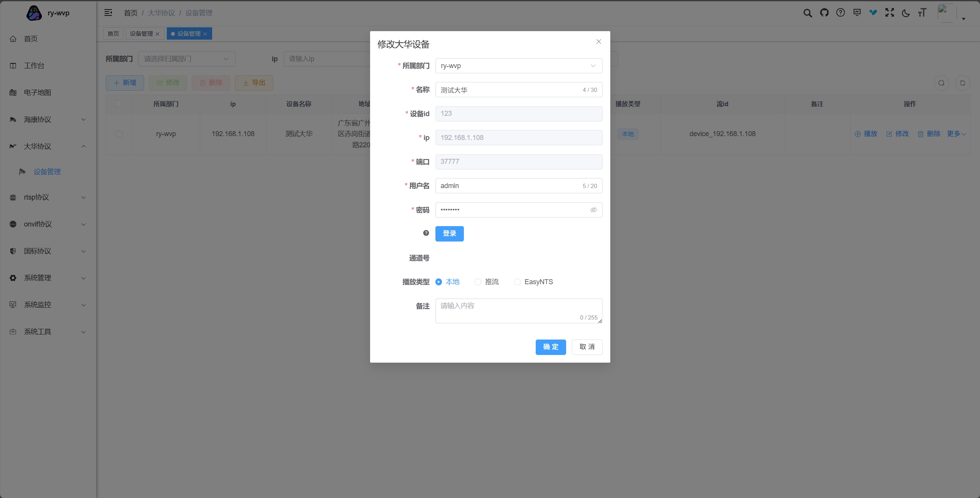Click the help question mark beside 登录
The width and height of the screenshot is (980, 498).
click(x=426, y=233)
